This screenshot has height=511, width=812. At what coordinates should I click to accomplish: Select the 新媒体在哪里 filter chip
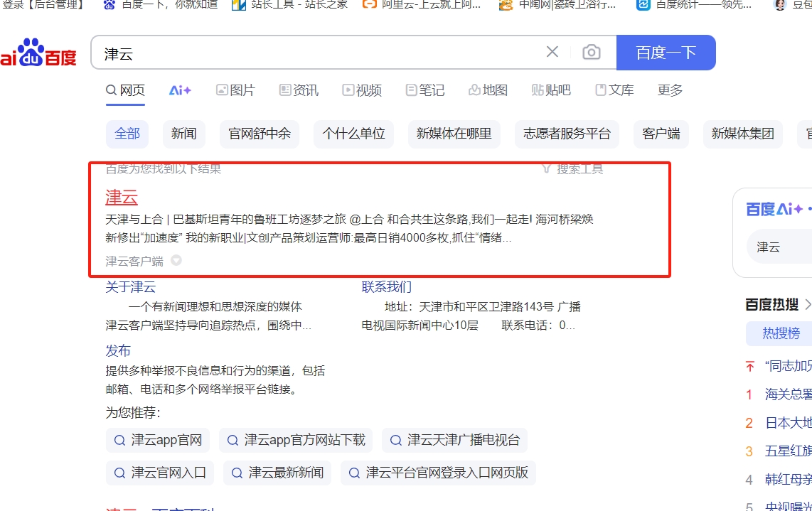pos(454,134)
